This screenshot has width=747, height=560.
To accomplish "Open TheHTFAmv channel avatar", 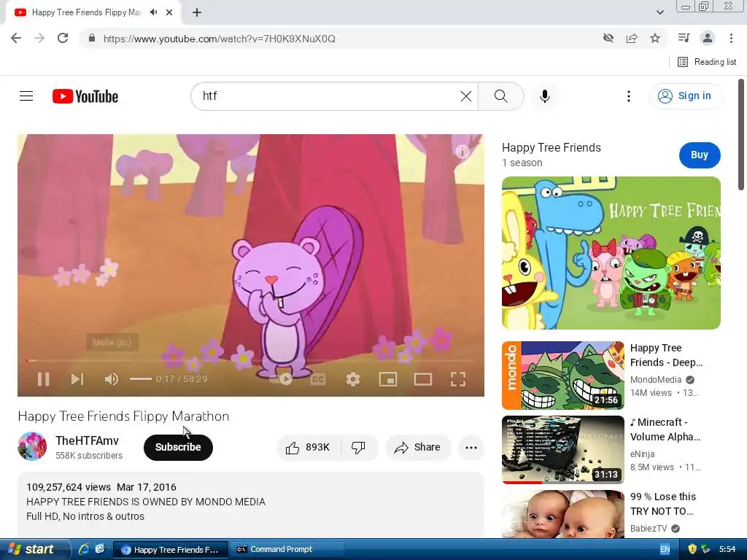I will click(x=32, y=447).
